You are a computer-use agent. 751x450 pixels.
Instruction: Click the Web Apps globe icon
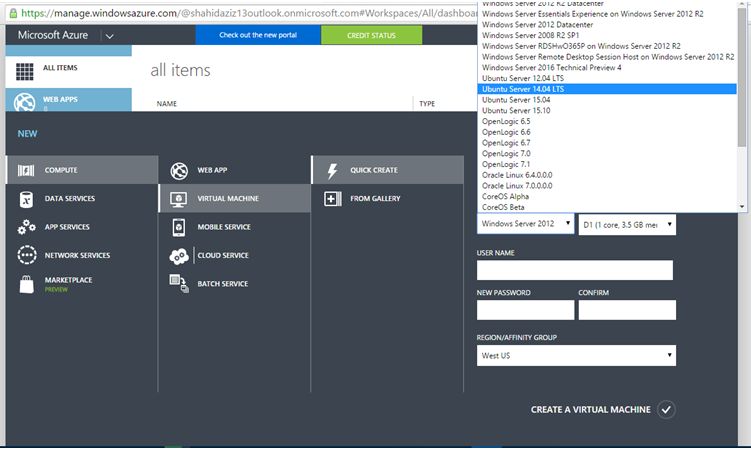click(x=24, y=102)
